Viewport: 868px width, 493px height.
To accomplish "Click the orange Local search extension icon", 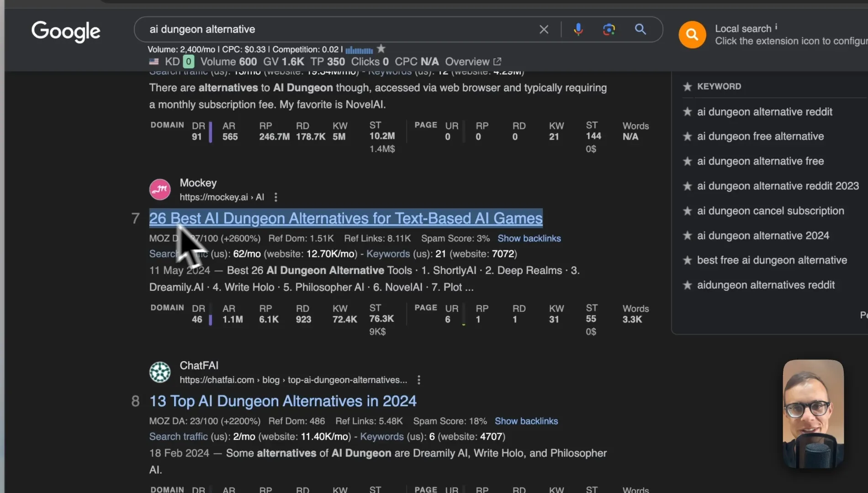I will point(692,35).
